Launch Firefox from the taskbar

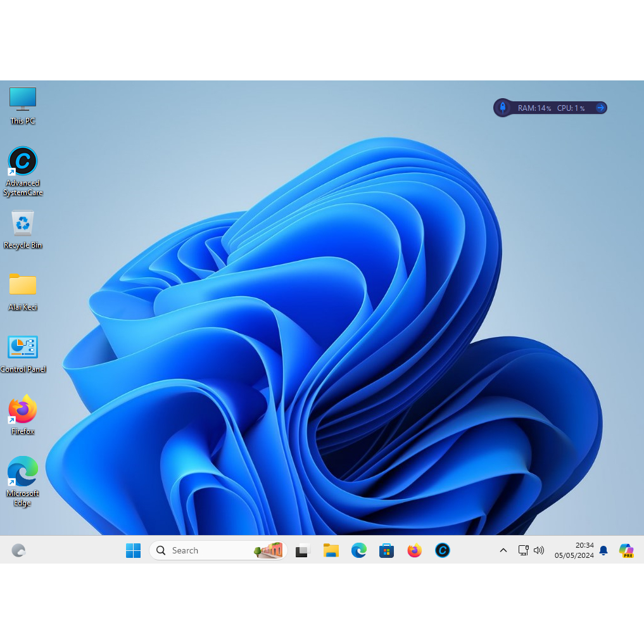pos(415,551)
